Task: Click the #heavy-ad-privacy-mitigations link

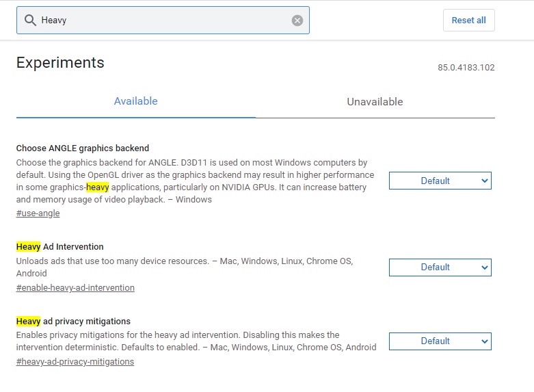Action: coord(75,361)
